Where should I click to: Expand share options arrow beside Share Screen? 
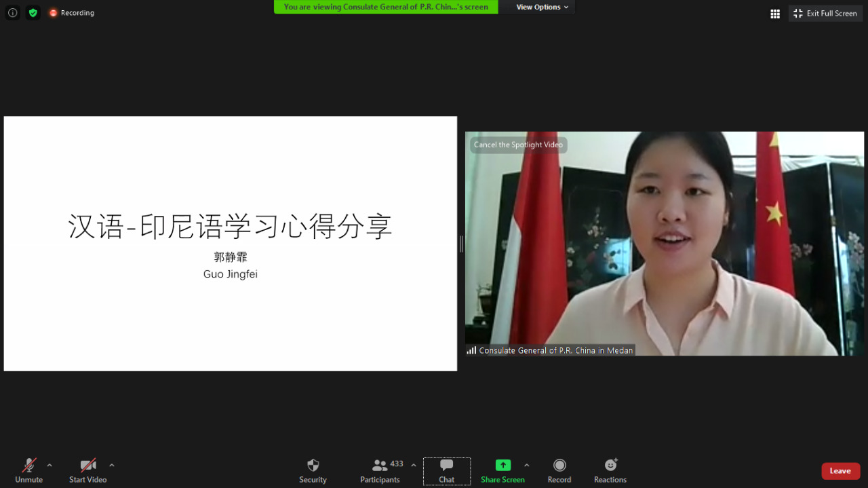pos(527,466)
